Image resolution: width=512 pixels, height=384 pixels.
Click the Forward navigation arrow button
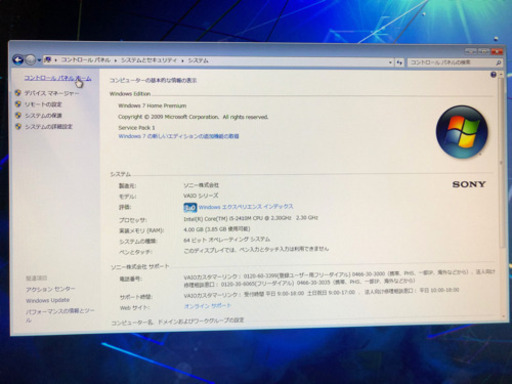click(x=30, y=60)
